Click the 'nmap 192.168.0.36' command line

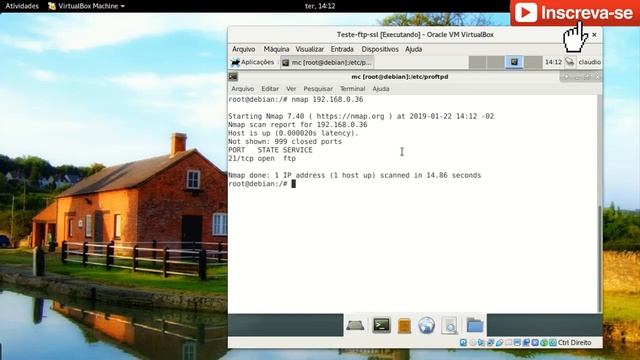coord(296,99)
